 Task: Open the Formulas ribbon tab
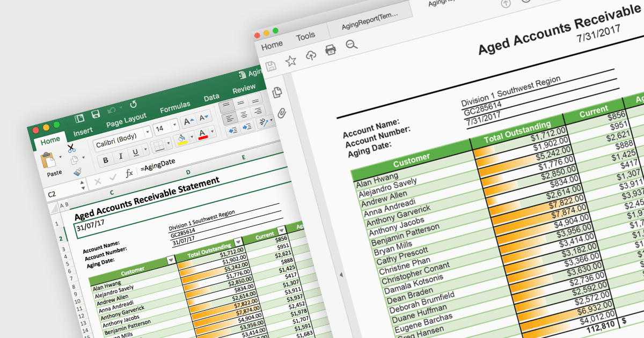(x=175, y=107)
